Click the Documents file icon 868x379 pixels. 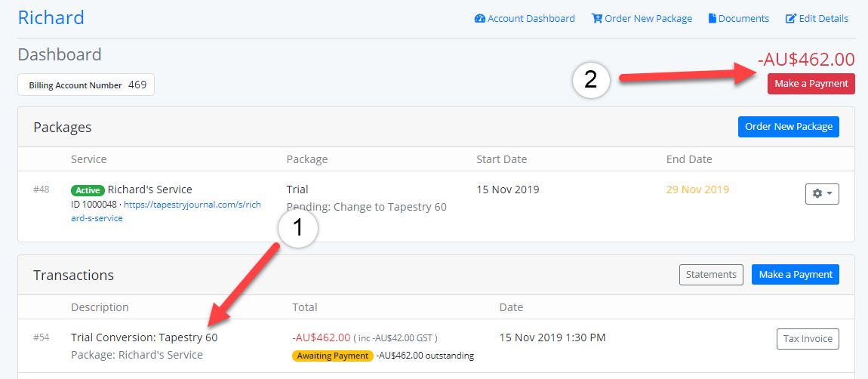[712, 19]
